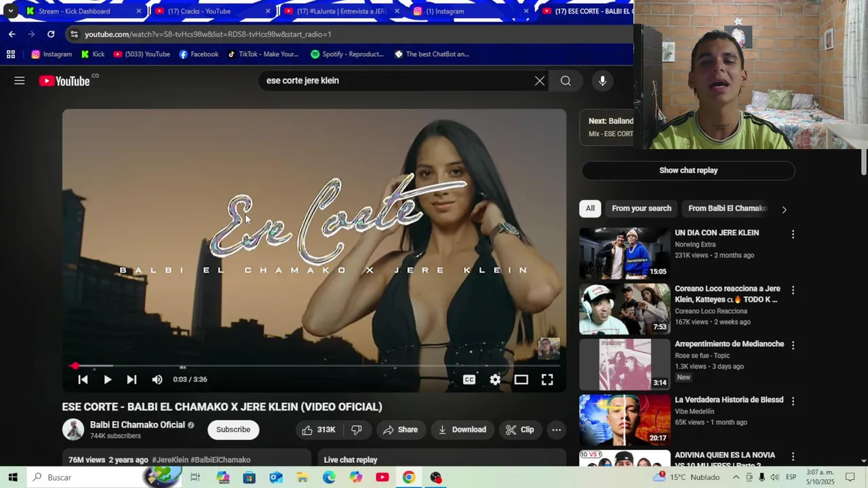
Task: Switch to theater mode
Action: coord(521,380)
